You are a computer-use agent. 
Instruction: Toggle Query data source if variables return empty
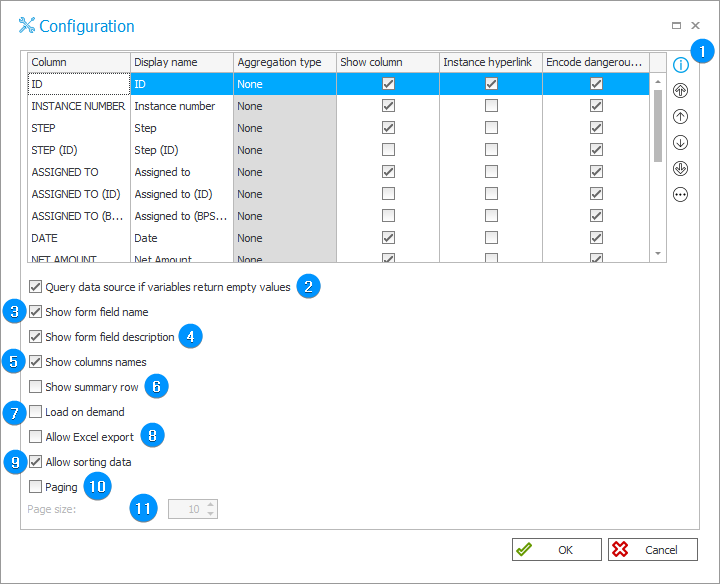pos(35,287)
